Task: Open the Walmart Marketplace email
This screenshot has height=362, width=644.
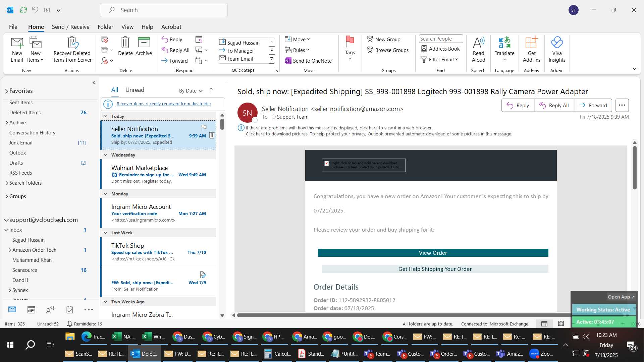Action: [158, 174]
